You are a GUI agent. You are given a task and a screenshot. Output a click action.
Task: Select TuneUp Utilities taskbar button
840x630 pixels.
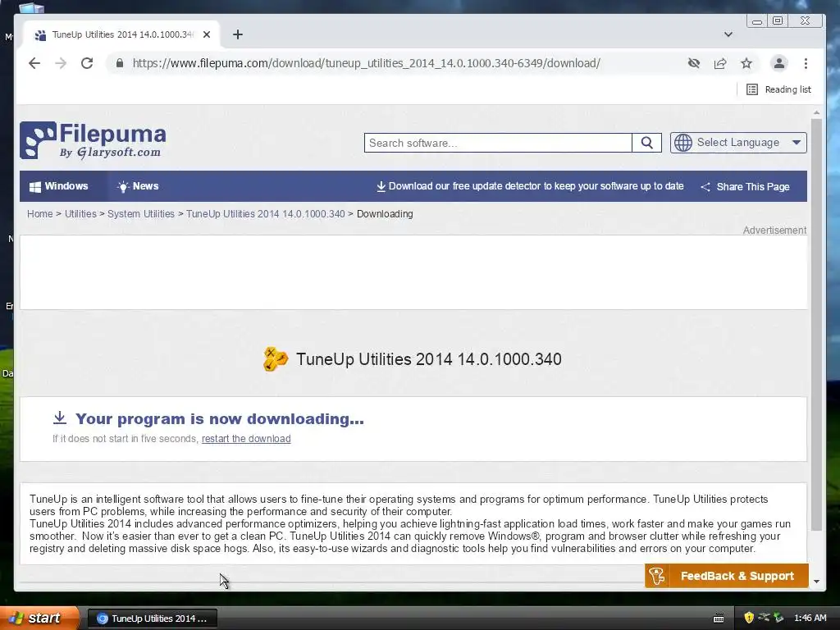coord(152,619)
